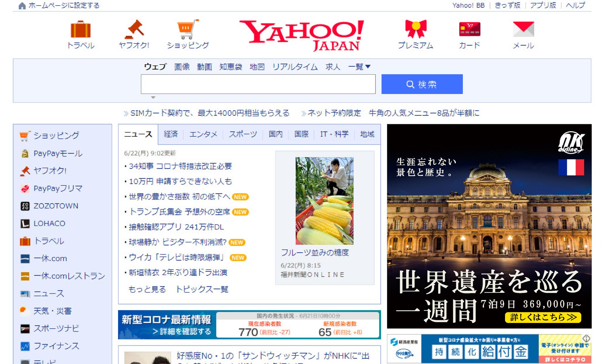Click sidebar ファイナンス chart icon
This screenshot has height=364, width=602.
25,346
